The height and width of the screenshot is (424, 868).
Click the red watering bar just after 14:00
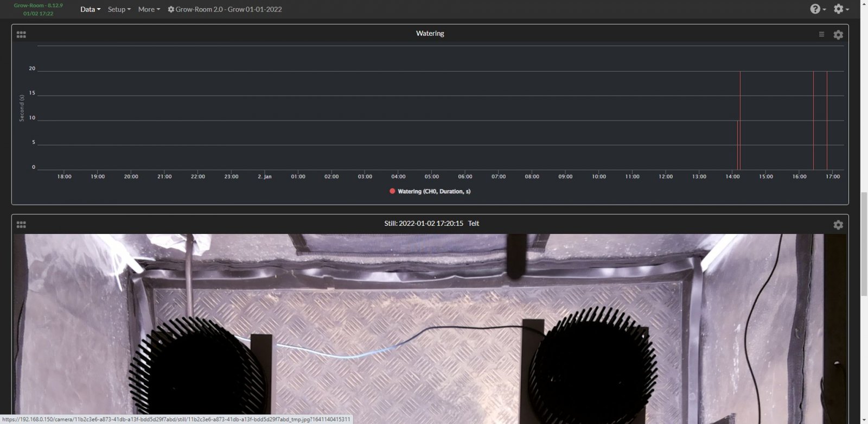pyautogui.click(x=741, y=120)
